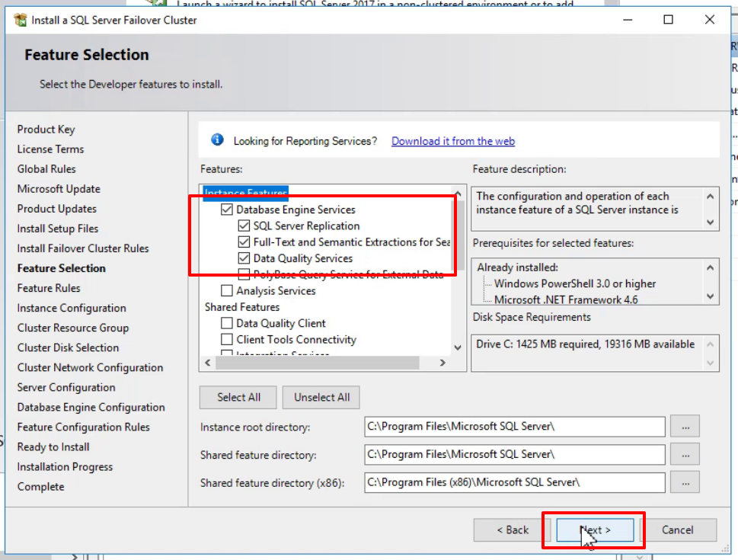The width and height of the screenshot is (738, 560).
Task: Click the Unselect All button
Action: point(321,398)
